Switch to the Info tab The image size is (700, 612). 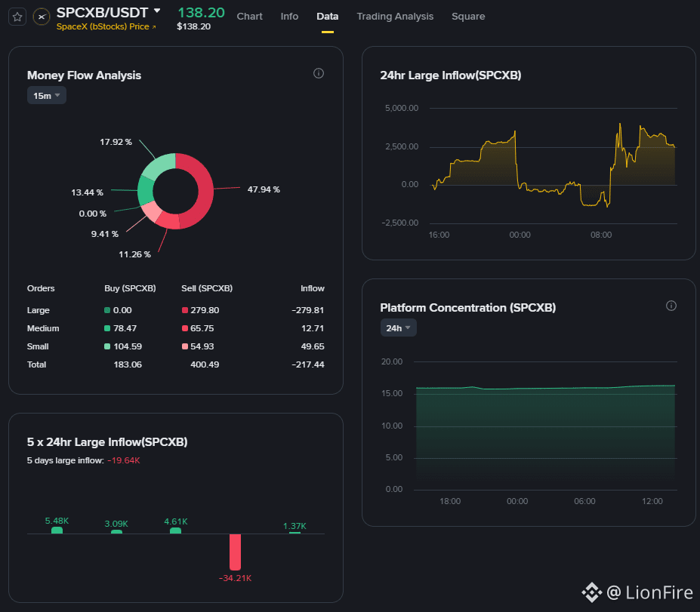[x=289, y=17]
